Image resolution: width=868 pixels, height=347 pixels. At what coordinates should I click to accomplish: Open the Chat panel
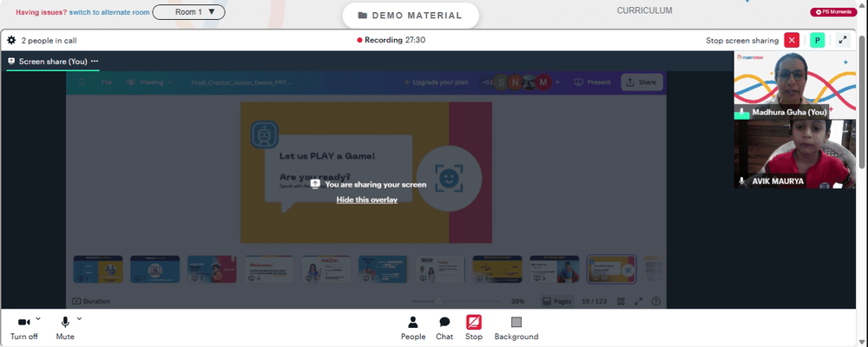[444, 328]
